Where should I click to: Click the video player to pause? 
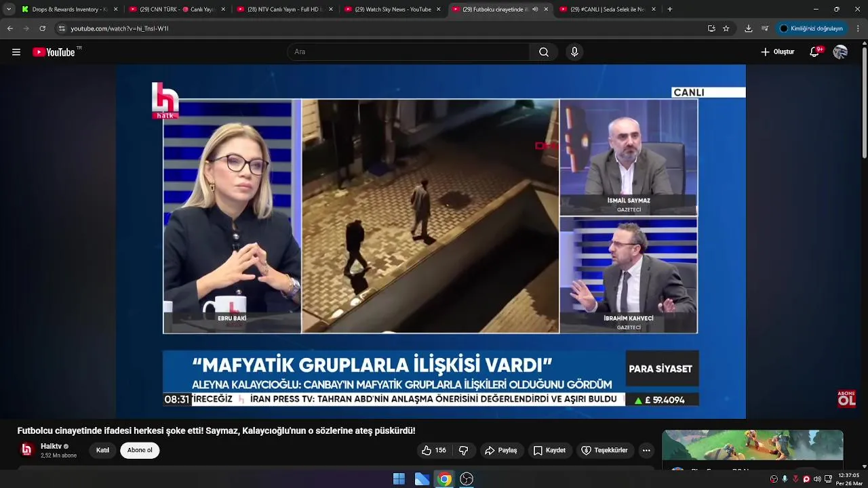pyautogui.click(x=431, y=242)
